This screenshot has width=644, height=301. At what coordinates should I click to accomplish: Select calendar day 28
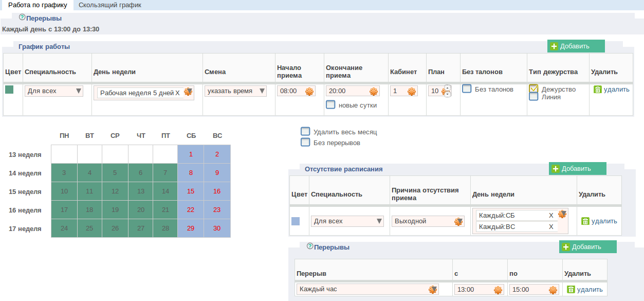point(165,228)
